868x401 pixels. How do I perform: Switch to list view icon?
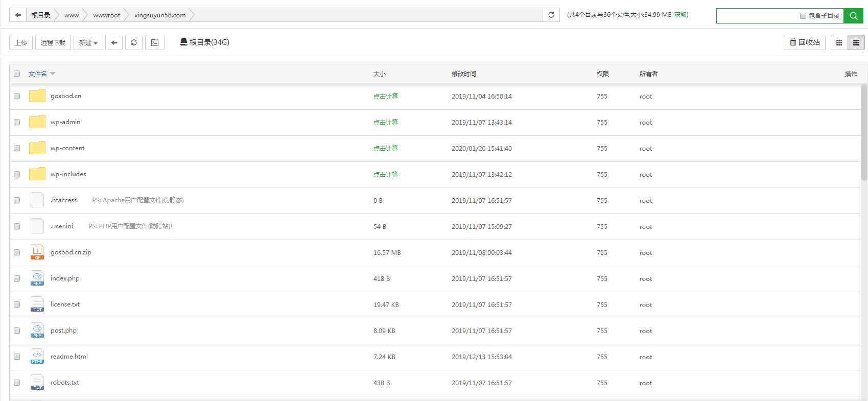click(x=856, y=43)
